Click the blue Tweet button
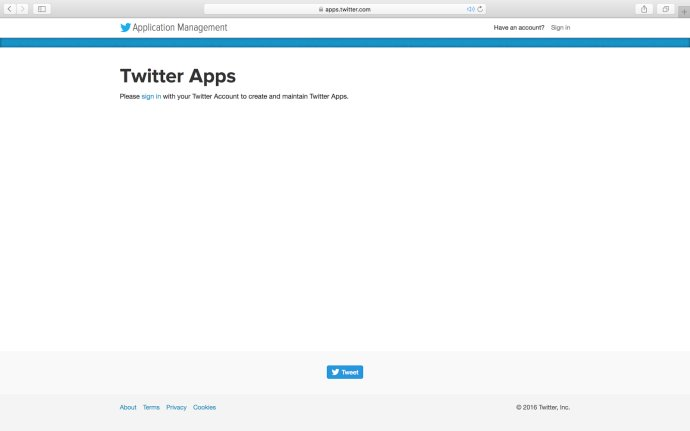This screenshot has width=690, height=431. pyautogui.click(x=345, y=372)
